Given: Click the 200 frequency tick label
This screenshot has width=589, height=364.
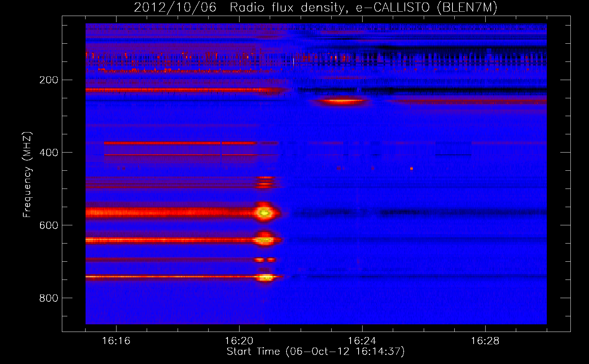Looking at the screenshot, I should pyautogui.click(x=49, y=80).
